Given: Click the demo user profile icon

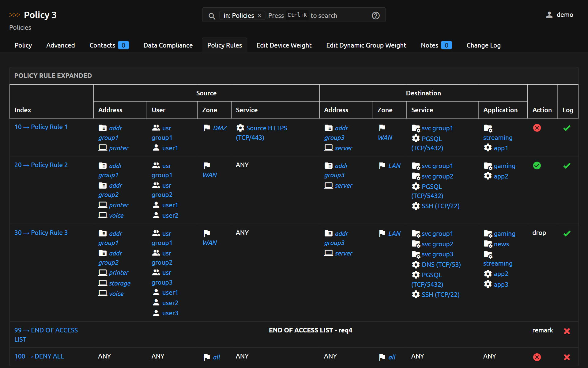Looking at the screenshot, I should point(549,15).
